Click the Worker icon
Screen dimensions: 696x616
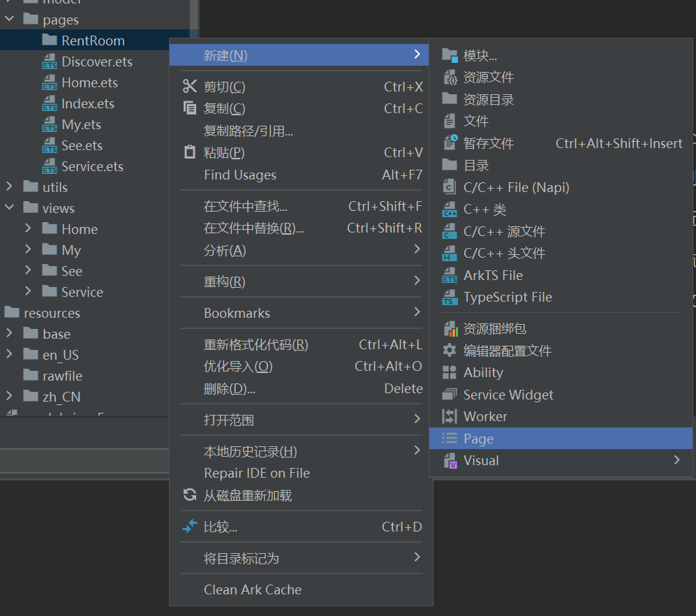(x=449, y=416)
